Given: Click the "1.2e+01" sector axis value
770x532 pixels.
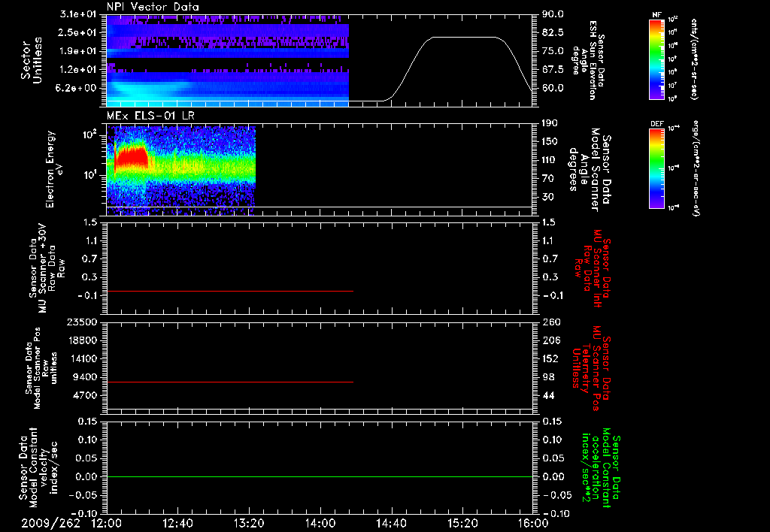Looking at the screenshot, I should pos(78,70).
